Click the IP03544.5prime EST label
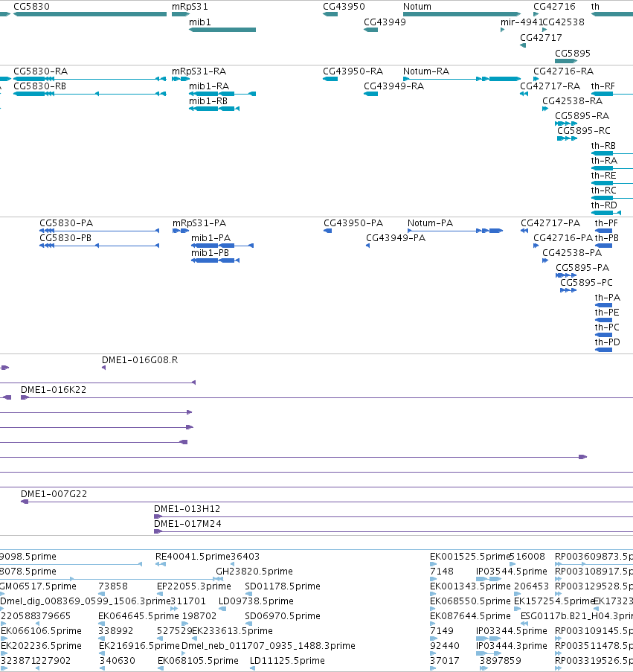 pos(512,572)
